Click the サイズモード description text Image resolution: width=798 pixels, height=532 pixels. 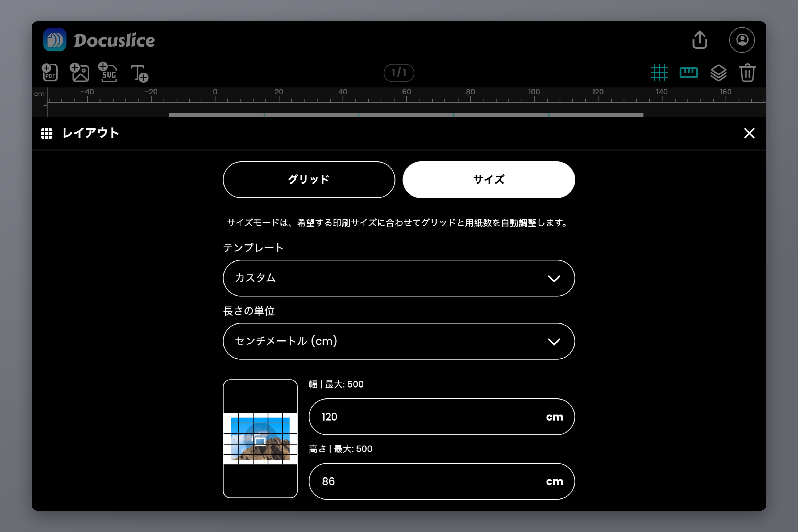coord(398,223)
